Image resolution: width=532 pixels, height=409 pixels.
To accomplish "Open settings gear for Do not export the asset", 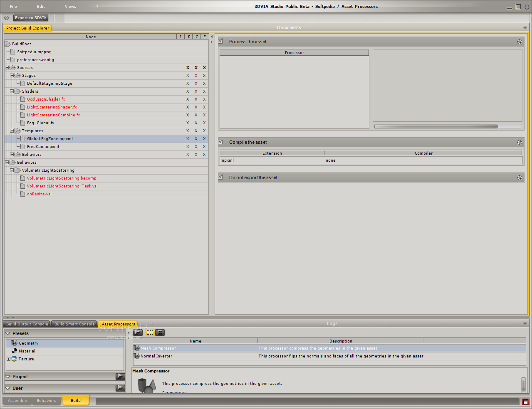I will tap(520, 177).
